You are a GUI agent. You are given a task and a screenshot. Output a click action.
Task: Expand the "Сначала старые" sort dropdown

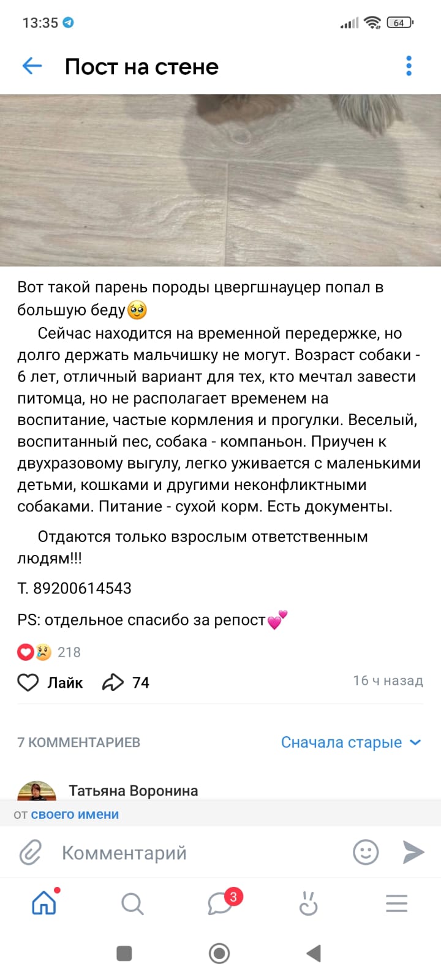tap(351, 742)
